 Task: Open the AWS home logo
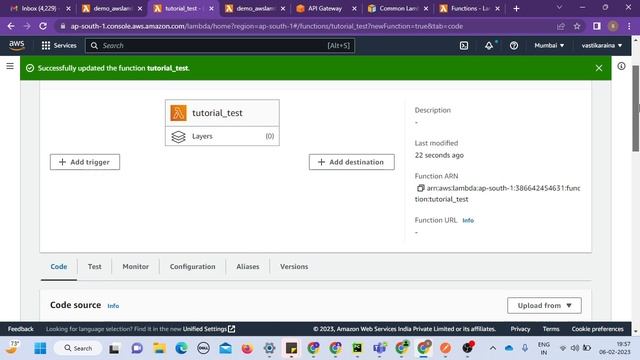(x=17, y=45)
